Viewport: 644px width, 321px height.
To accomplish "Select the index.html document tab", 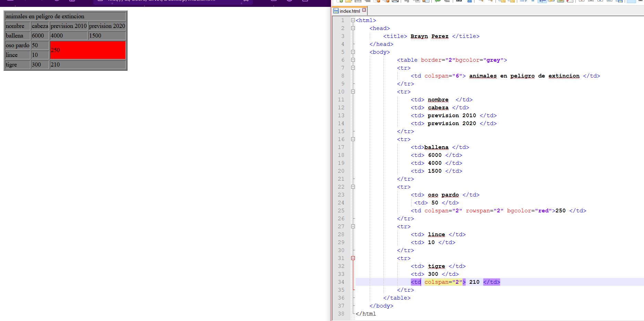I will click(350, 11).
